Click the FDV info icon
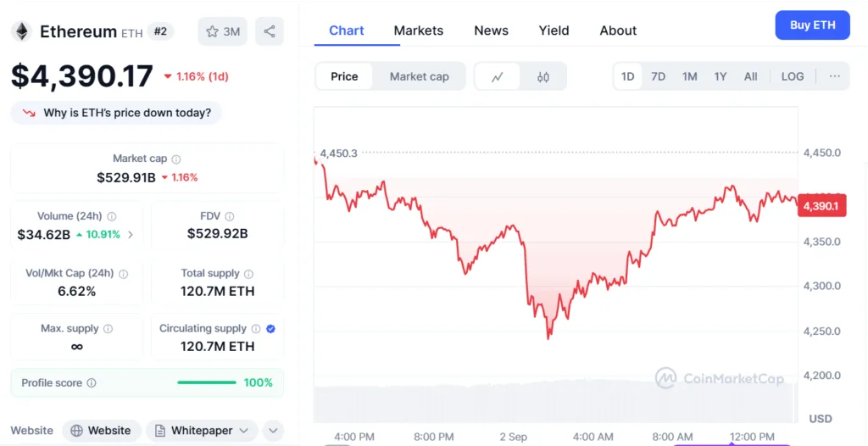Image resolution: width=868 pixels, height=446 pixels. click(x=229, y=216)
